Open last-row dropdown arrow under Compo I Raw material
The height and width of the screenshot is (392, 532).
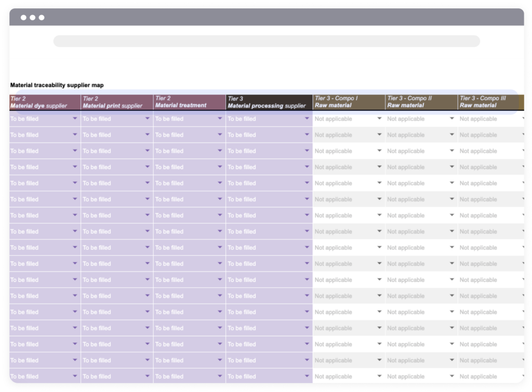379,376
